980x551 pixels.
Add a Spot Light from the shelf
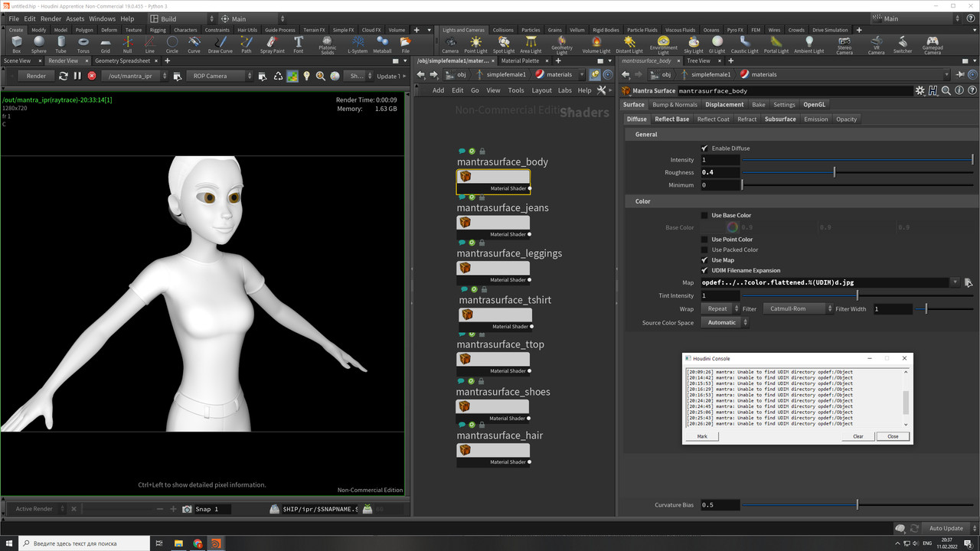(503, 44)
